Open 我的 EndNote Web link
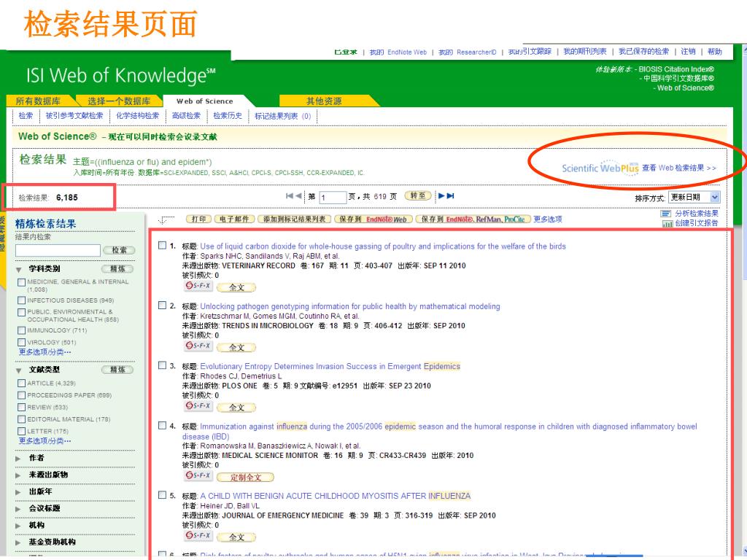 (x=398, y=52)
